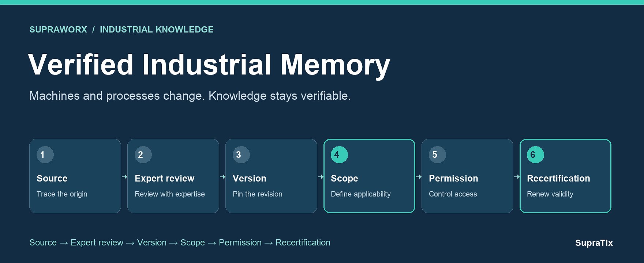The height and width of the screenshot is (263, 644).
Task: Click 'Permission' in the bottom flow line
Action: click(x=240, y=243)
